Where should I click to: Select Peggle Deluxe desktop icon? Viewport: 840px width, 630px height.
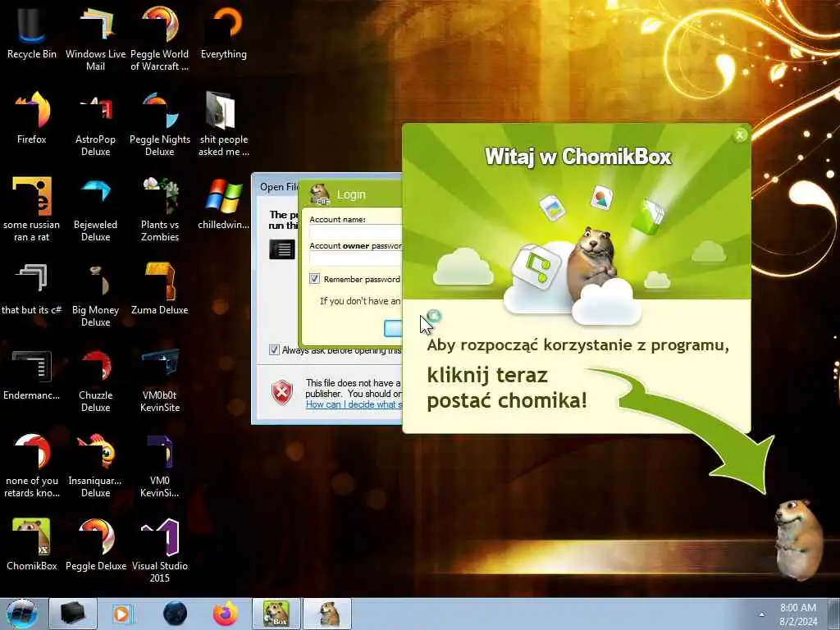[95, 545]
